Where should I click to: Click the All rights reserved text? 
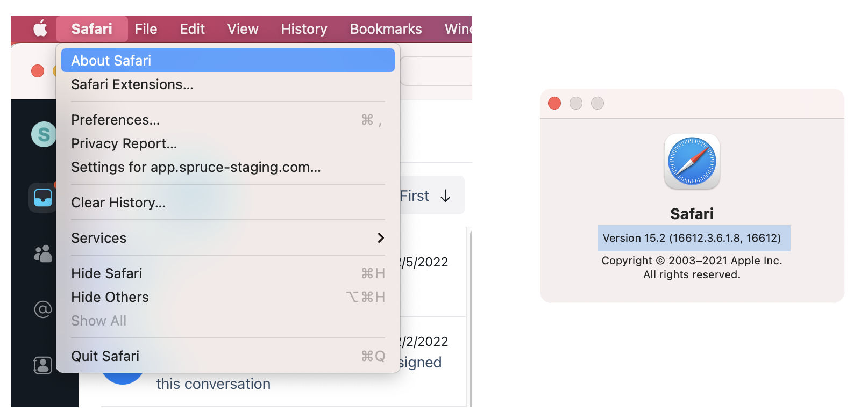[692, 274]
